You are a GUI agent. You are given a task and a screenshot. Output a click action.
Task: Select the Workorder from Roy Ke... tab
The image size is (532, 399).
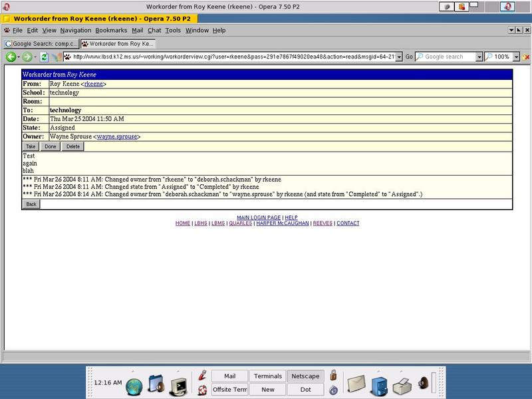[118, 43]
